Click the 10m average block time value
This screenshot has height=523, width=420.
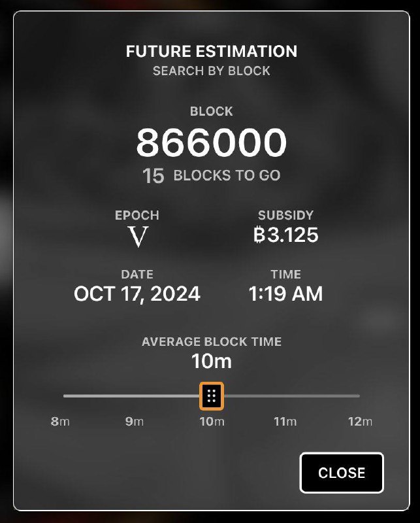212,362
